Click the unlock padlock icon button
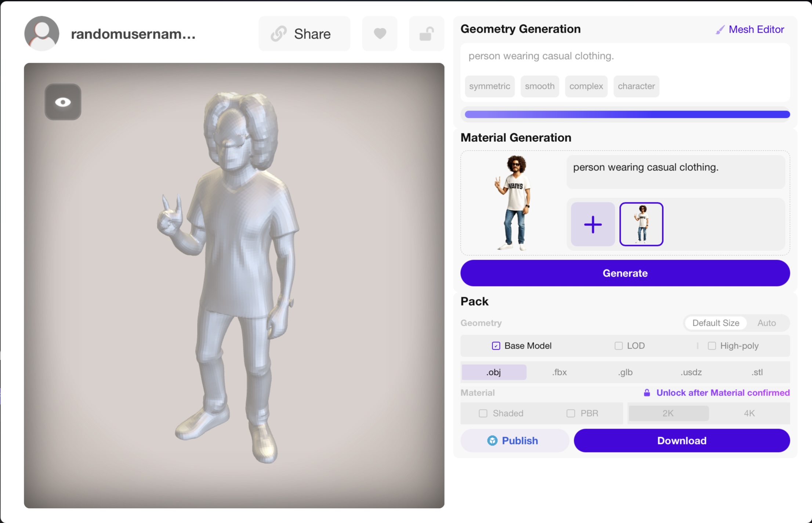 (x=426, y=33)
